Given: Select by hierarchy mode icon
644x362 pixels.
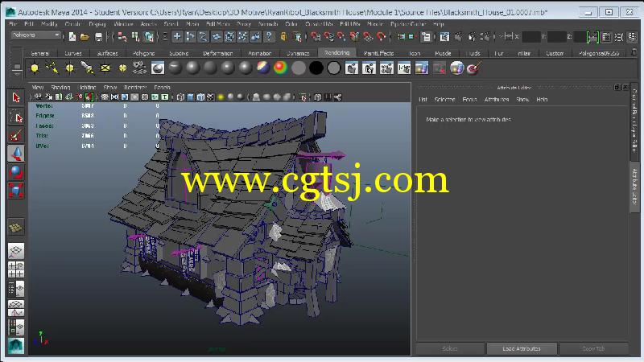Looking at the screenshot, I should tap(122, 37).
